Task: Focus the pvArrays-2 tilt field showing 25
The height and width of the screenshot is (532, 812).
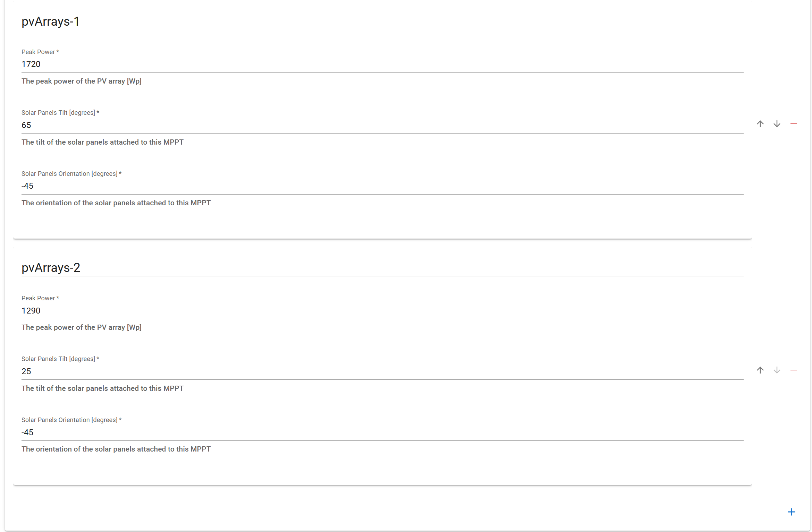Action: pyautogui.click(x=382, y=371)
